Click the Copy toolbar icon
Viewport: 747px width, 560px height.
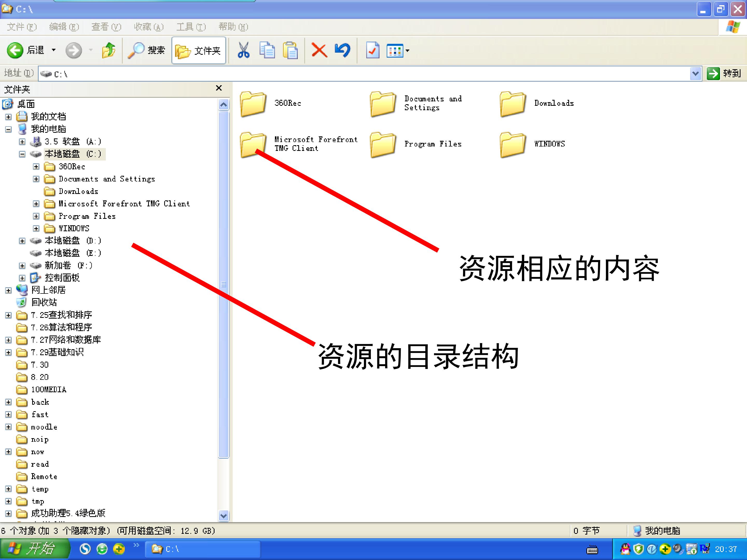267,50
